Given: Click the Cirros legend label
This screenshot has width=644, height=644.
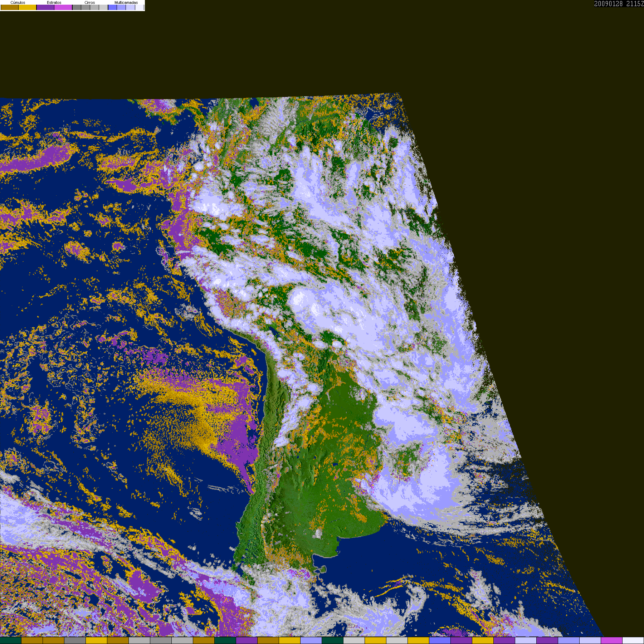Looking at the screenshot, I should pos(90,3).
